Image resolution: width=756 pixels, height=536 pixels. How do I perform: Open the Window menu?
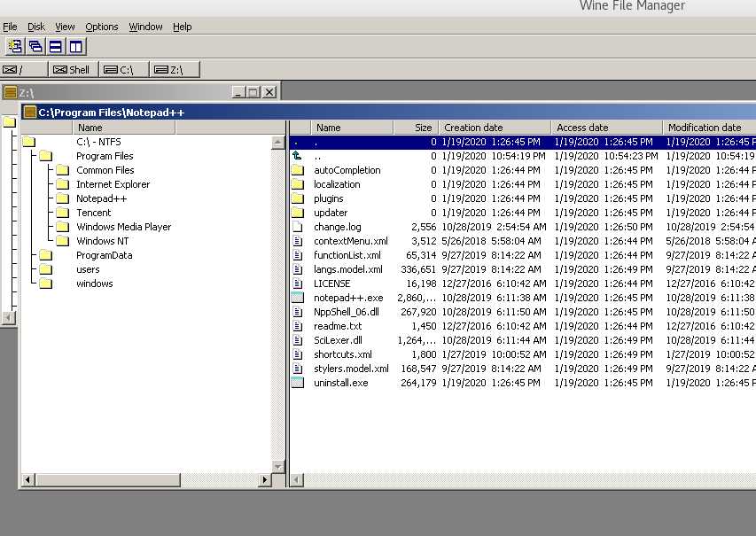145,27
